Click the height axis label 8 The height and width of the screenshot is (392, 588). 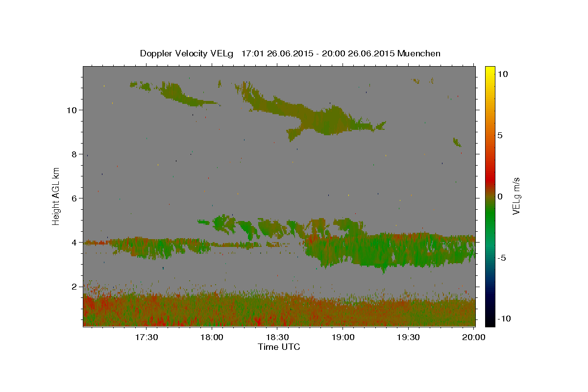coord(75,154)
